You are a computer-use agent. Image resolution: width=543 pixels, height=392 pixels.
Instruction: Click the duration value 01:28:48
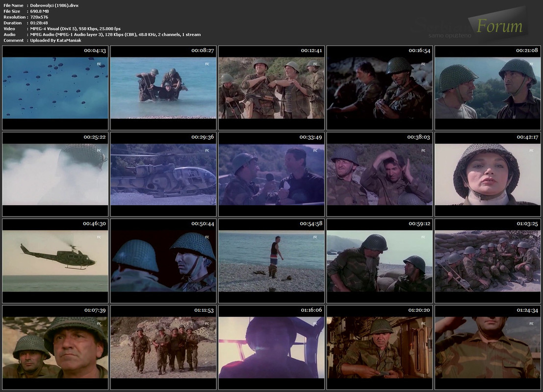[x=39, y=23]
